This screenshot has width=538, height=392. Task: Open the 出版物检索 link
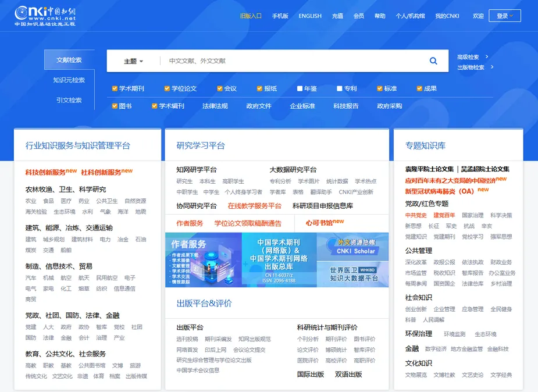[x=471, y=67]
